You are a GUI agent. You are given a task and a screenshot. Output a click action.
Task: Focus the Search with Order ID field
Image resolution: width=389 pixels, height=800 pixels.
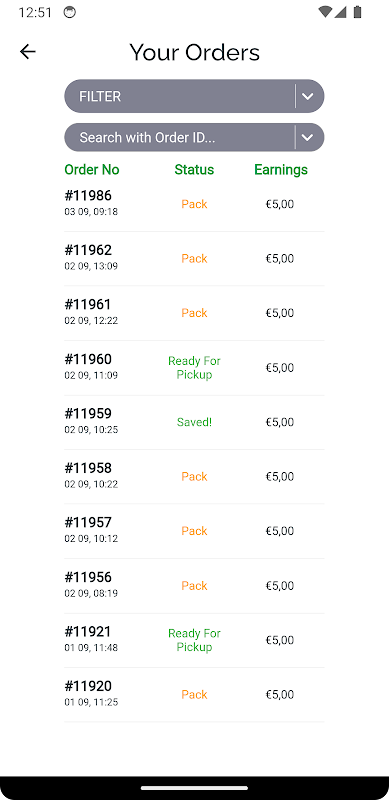[x=194, y=137]
